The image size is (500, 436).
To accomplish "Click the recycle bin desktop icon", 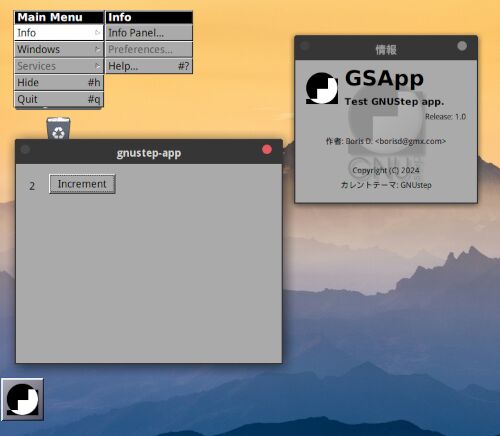I will [x=58, y=128].
